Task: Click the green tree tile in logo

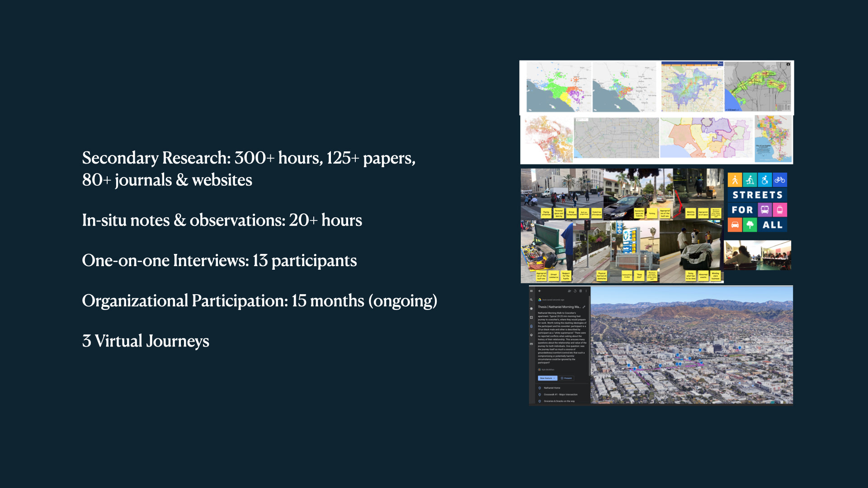Action: pyautogui.click(x=750, y=225)
